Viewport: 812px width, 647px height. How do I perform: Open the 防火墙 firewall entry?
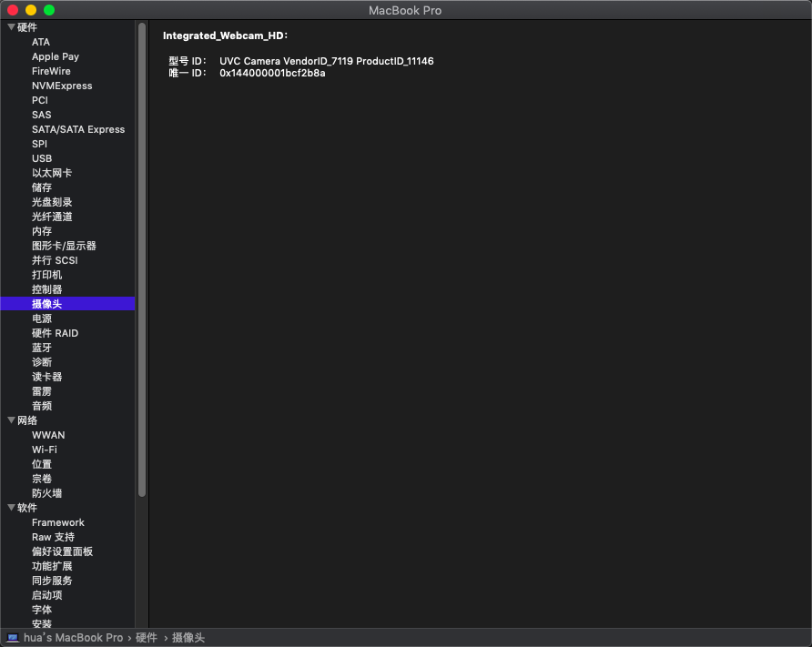click(x=47, y=492)
